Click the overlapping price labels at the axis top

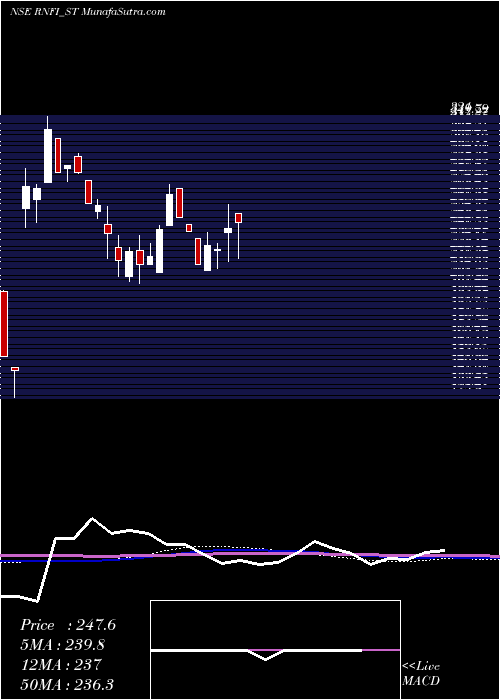click(470, 108)
